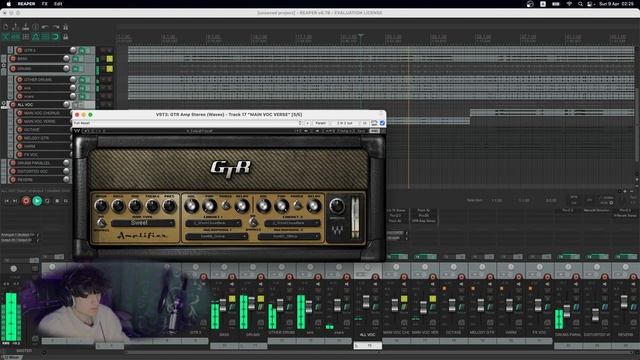Toggle item grouping toolbar icon
This screenshot has width=640, height=360.
(x=16, y=37)
